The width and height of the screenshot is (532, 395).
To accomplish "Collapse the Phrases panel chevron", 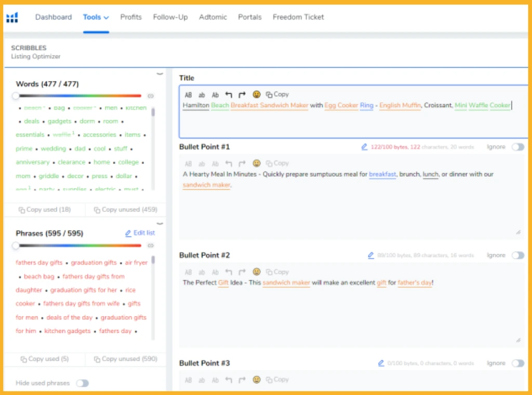I will click(x=159, y=223).
